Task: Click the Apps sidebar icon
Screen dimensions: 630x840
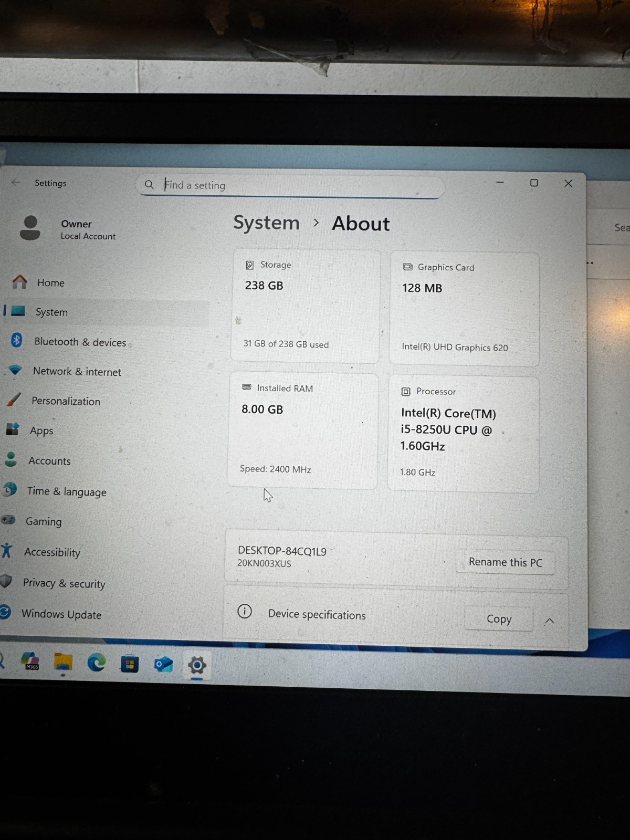Action: [x=13, y=429]
